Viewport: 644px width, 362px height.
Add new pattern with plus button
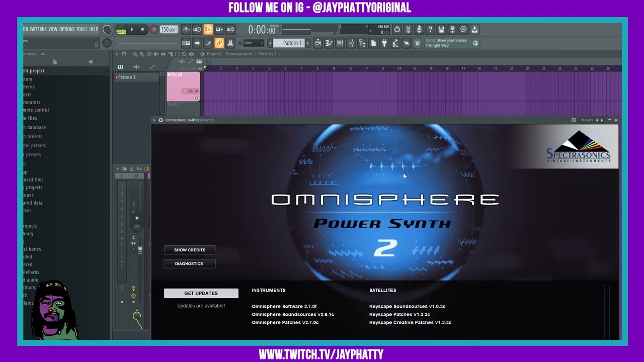[x=307, y=43]
